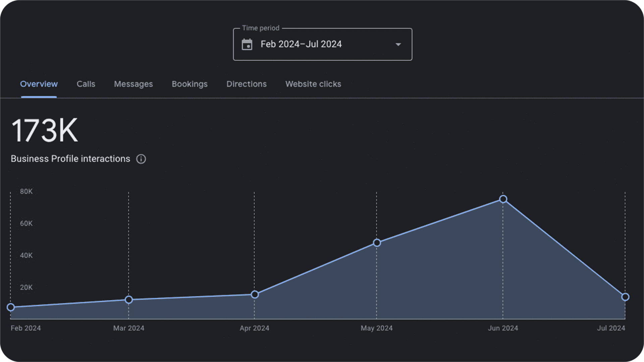644x362 pixels.
Task: Click the Jul 2024 data point
Action: (625, 297)
